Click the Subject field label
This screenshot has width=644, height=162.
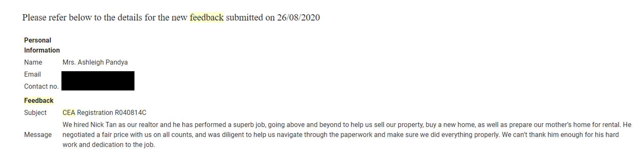click(35, 113)
